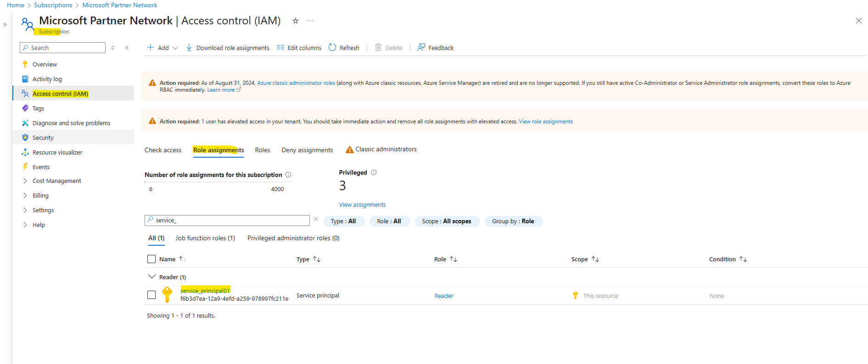Image resolution: width=868 pixels, height=364 pixels.
Task: Open Overview in the sidebar
Action: 45,64
